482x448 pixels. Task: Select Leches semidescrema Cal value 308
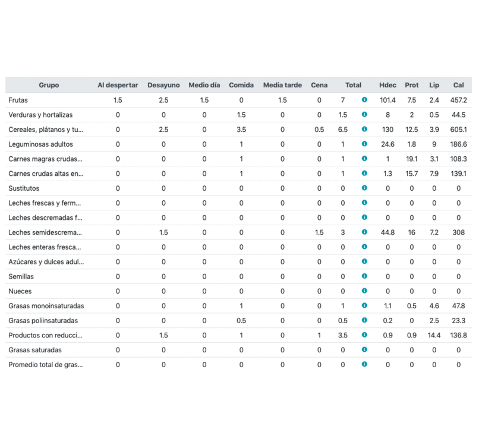(x=458, y=232)
